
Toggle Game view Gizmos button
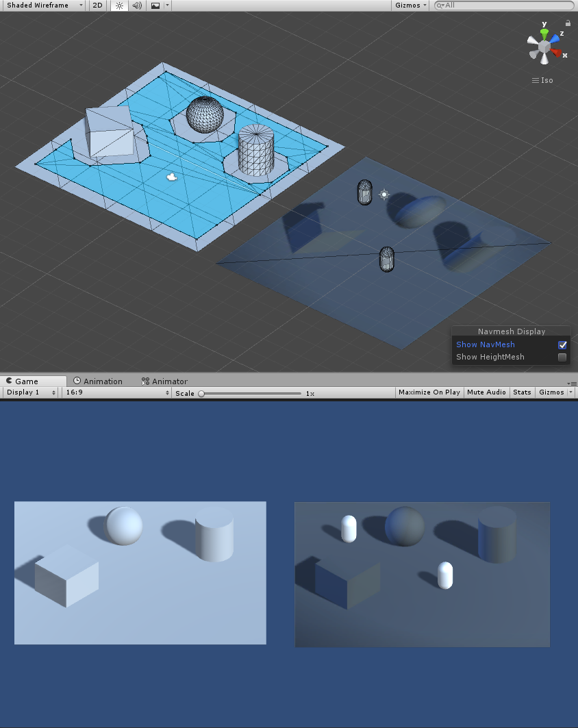pos(551,392)
